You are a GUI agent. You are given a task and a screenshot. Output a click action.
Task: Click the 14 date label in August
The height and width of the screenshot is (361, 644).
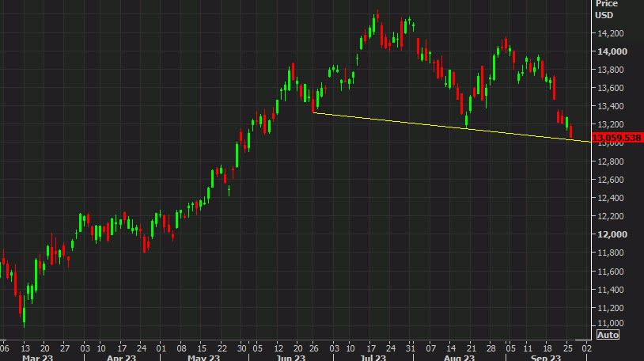pos(451,348)
